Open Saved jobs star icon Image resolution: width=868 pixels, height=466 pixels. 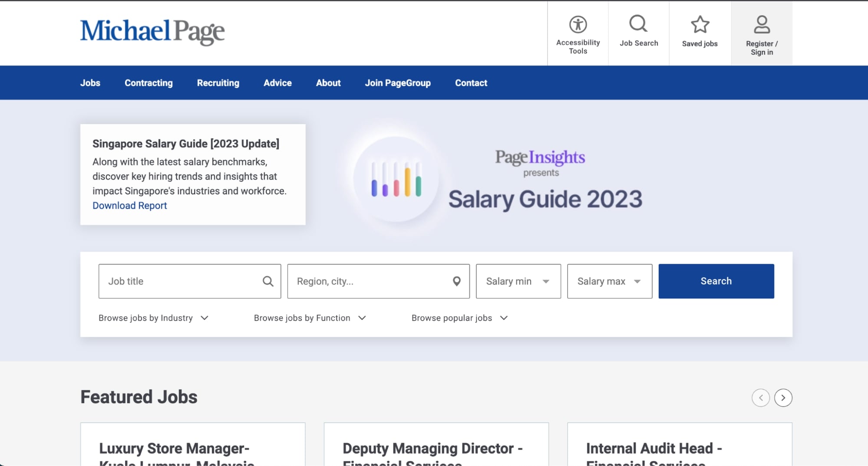pyautogui.click(x=700, y=25)
